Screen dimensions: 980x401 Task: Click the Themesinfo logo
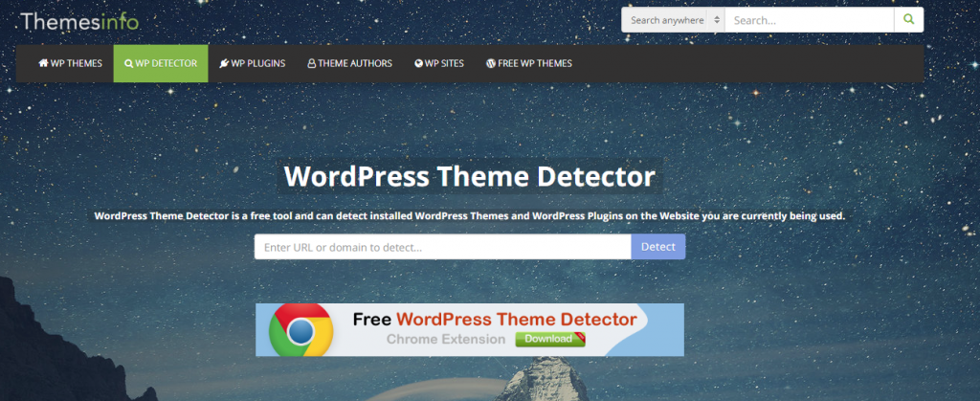(x=79, y=21)
